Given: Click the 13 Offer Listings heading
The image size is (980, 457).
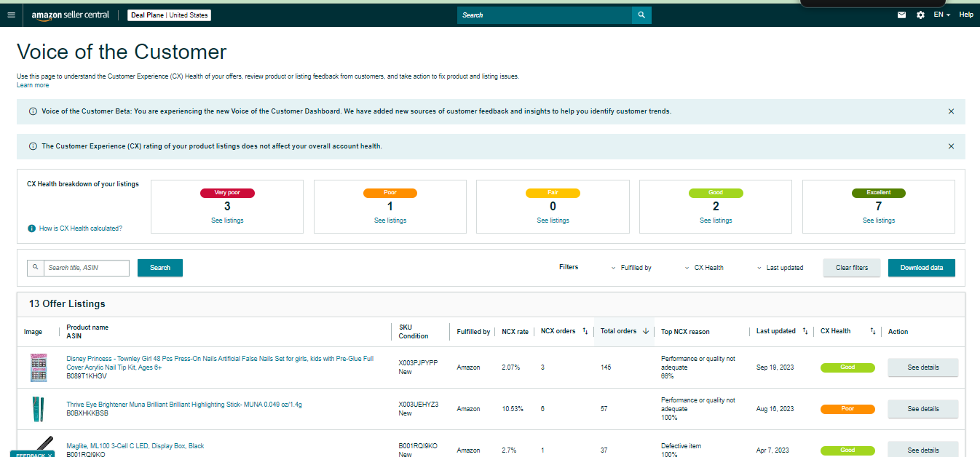Looking at the screenshot, I should 67,303.
